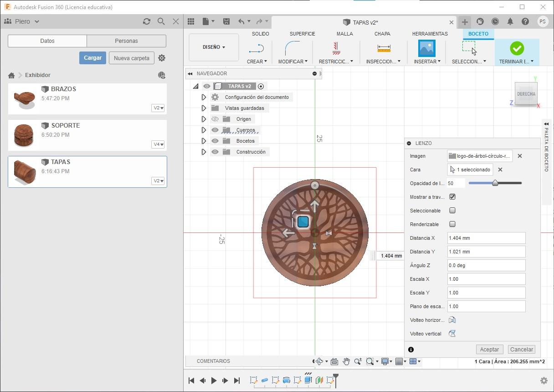The image size is (554, 392).
Task: Click the Pan hand tool
Action: coord(346,361)
